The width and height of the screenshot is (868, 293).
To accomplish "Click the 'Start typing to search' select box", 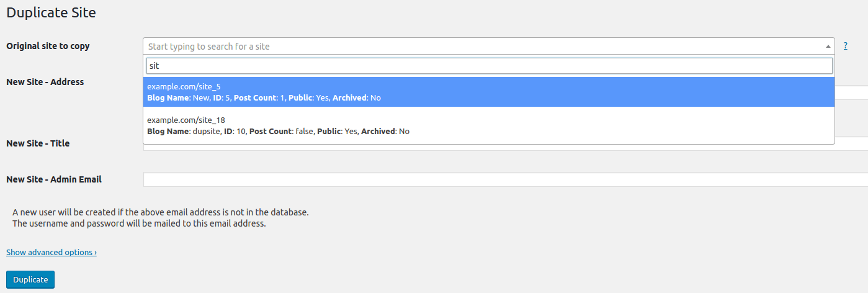I will pyautogui.click(x=489, y=46).
